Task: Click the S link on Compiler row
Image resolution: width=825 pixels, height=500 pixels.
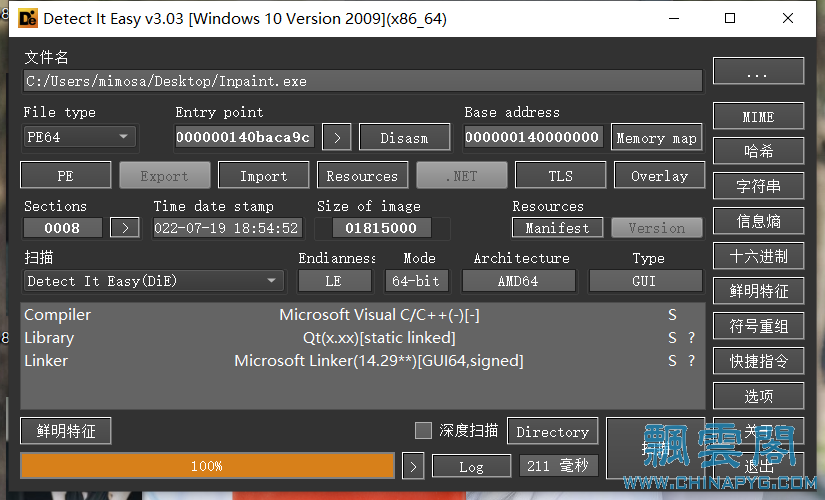Action: [672, 315]
